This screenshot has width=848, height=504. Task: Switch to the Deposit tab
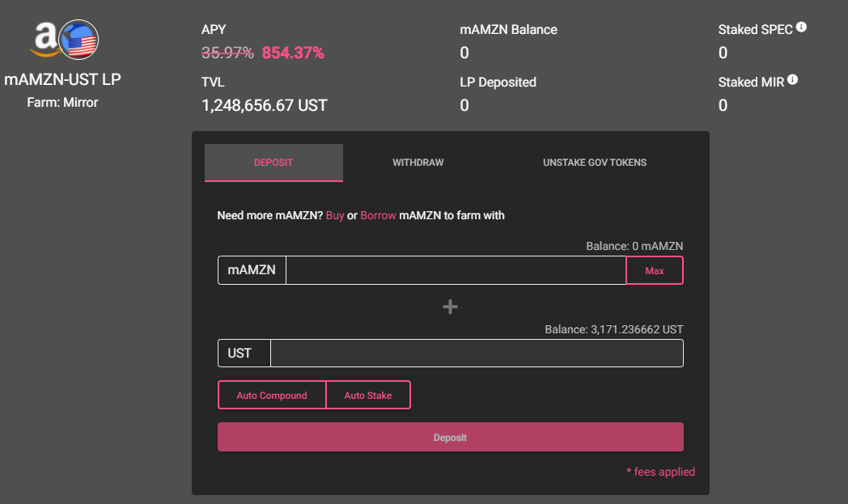[273, 163]
